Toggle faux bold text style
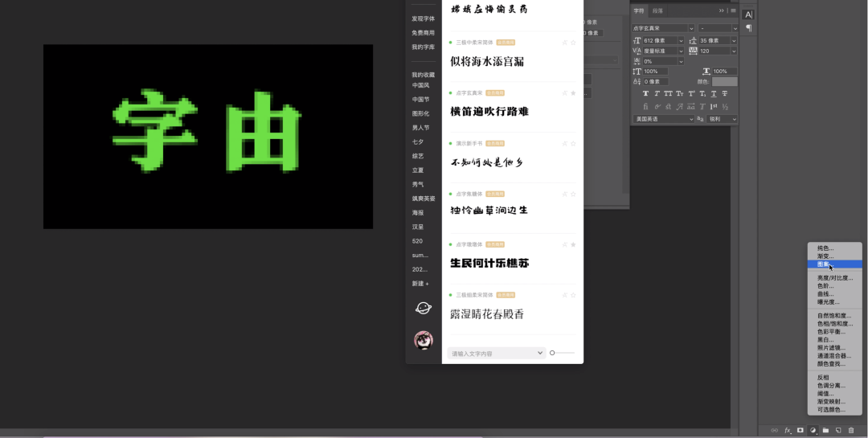Viewport: 868px width, 438px height. click(645, 94)
